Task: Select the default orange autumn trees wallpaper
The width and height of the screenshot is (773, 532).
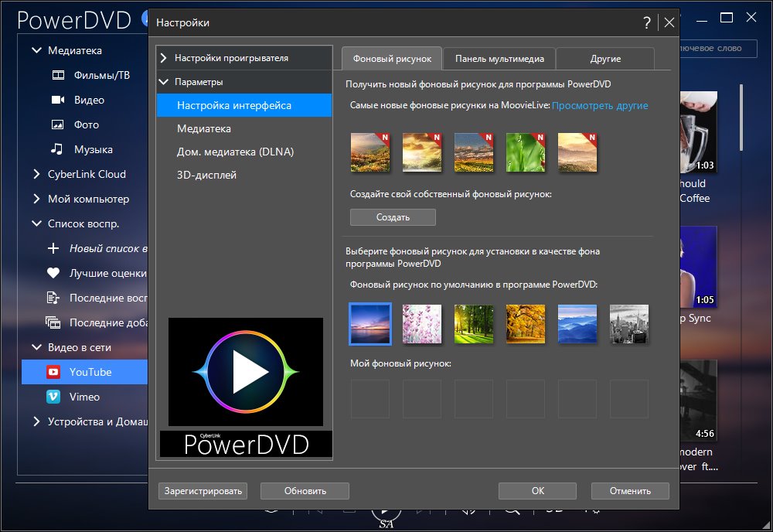Action: [526, 324]
